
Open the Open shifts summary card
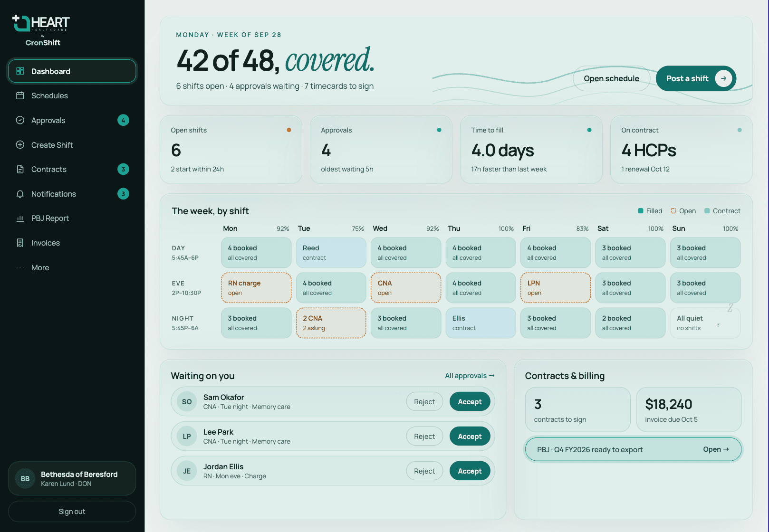[x=231, y=150]
